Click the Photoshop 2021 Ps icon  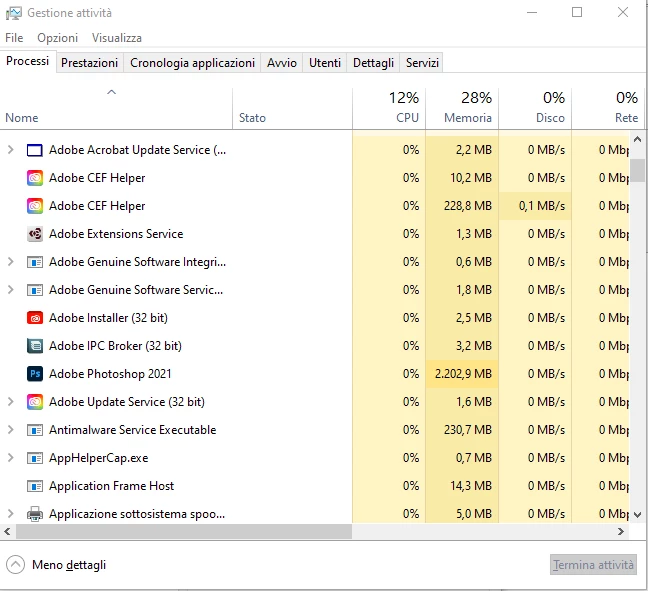35,374
